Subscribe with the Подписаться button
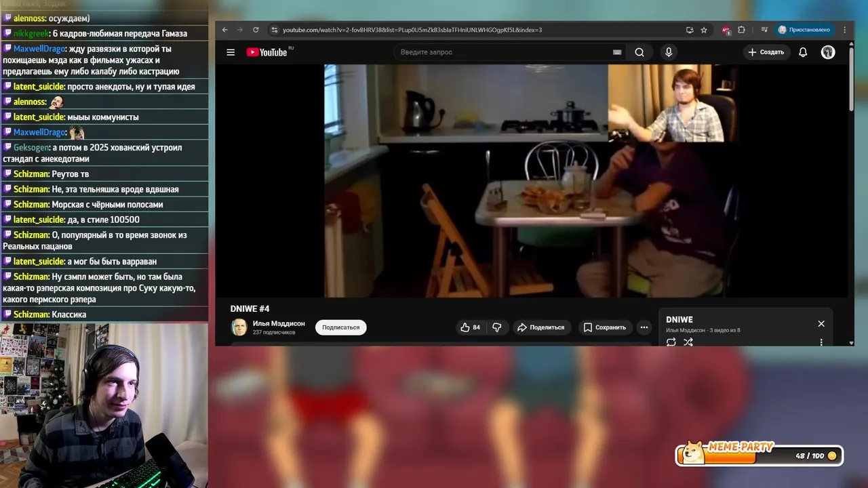This screenshot has height=488, width=868. tap(340, 327)
